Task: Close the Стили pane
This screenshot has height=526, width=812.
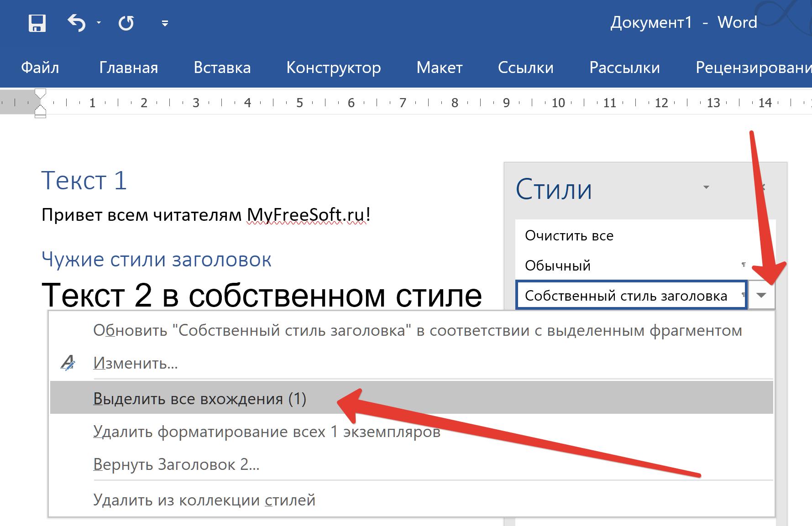Action: coord(763,187)
